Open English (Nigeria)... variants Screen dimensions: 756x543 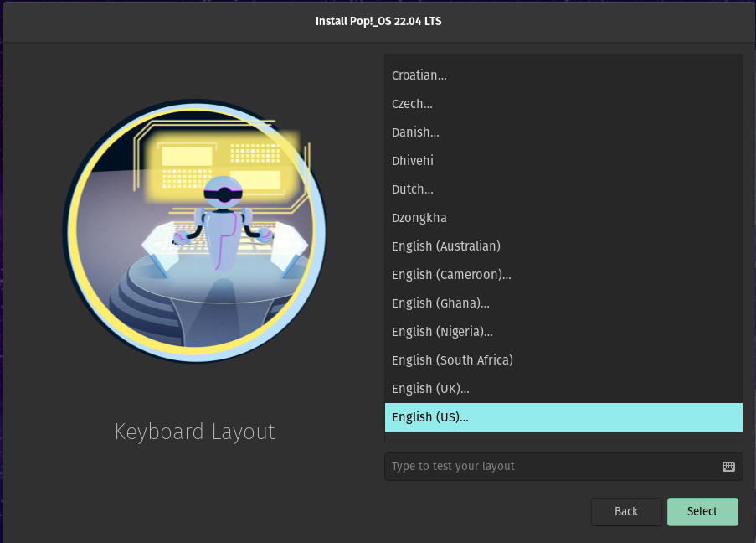point(563,332)
